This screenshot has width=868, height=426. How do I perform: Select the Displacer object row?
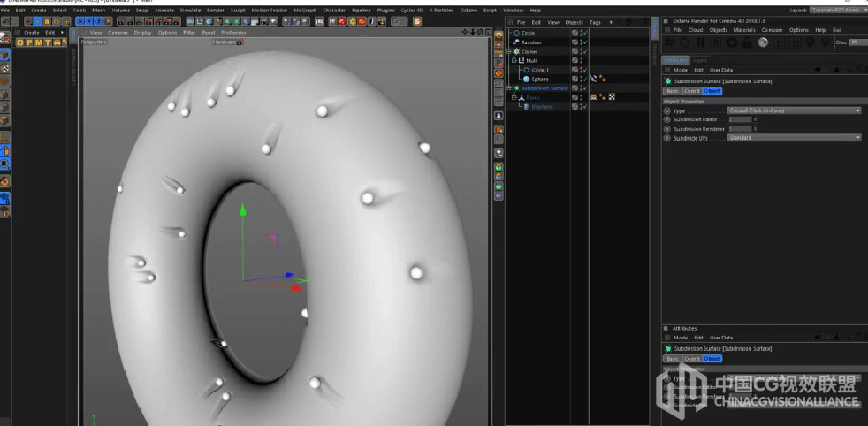542,107
